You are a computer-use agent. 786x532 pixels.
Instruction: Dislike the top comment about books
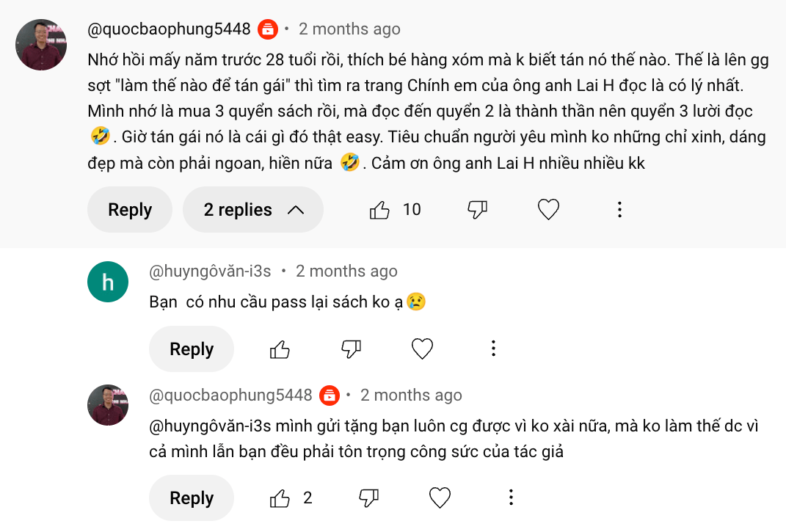478,211
